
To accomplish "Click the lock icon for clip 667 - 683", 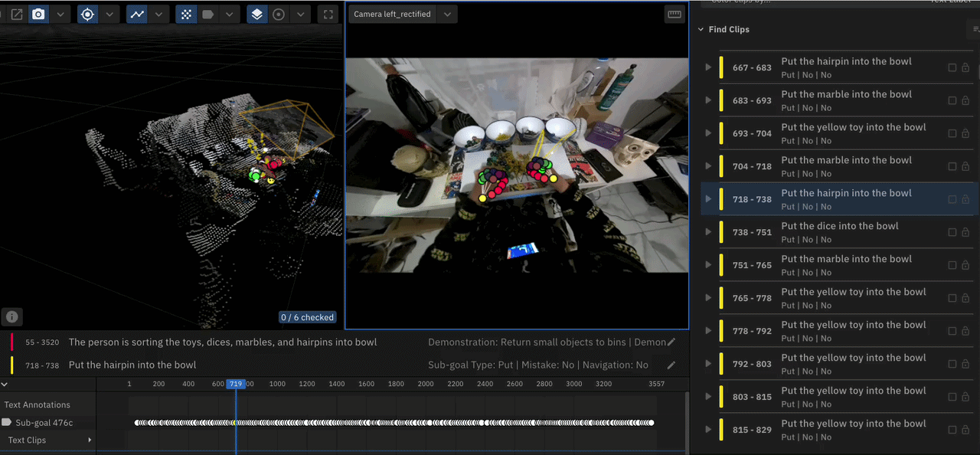I will click(965, 67).
